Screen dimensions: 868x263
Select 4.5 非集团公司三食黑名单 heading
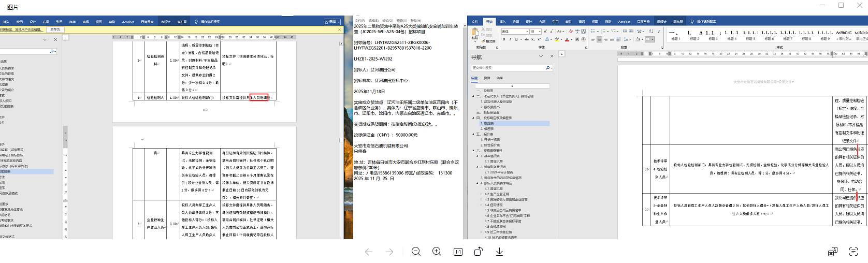pyautogui.click(x=503, y=210)
